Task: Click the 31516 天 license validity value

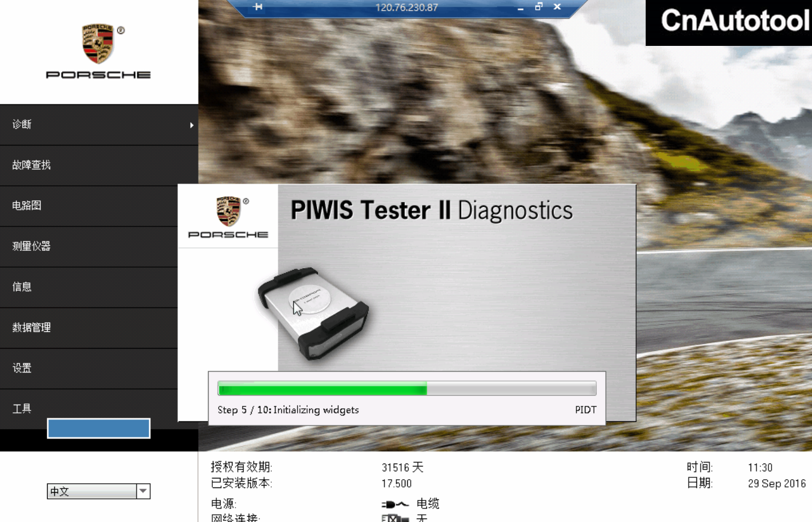Action: (x=402, y=468)
